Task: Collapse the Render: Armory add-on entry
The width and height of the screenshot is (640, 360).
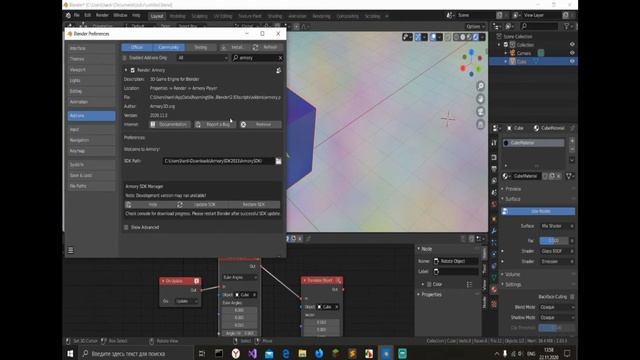Action: pos(126,70)
